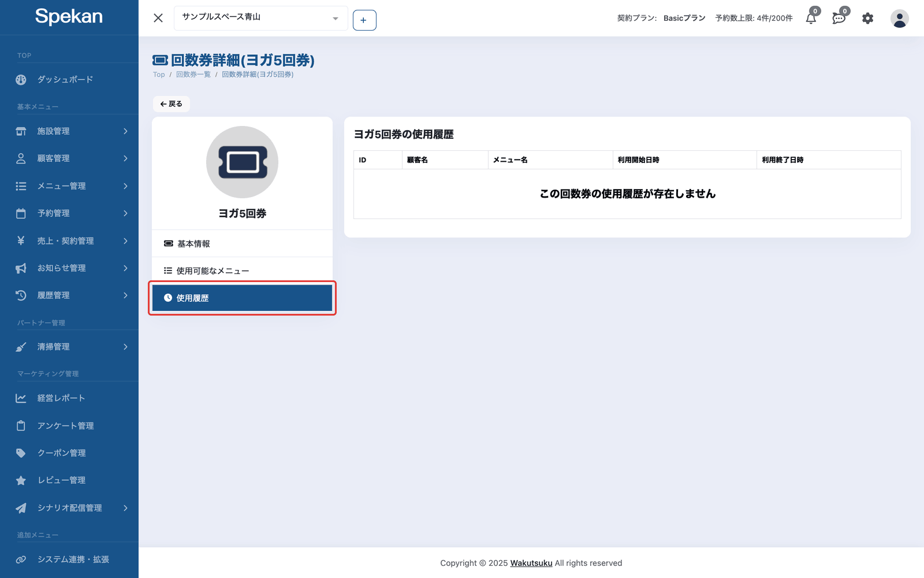The image size is (924, 578).
Task: Expand 予約管理 menu
Action: [69, 213]
